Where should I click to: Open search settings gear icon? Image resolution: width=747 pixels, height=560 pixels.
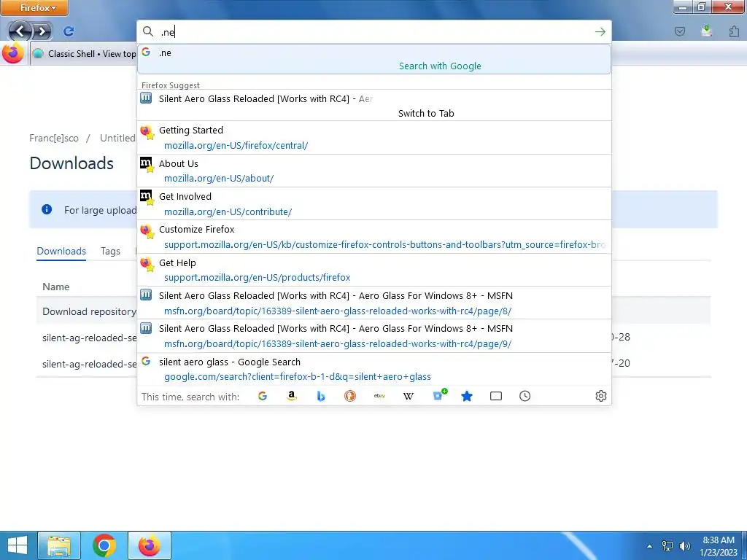(x=601, y=396)
